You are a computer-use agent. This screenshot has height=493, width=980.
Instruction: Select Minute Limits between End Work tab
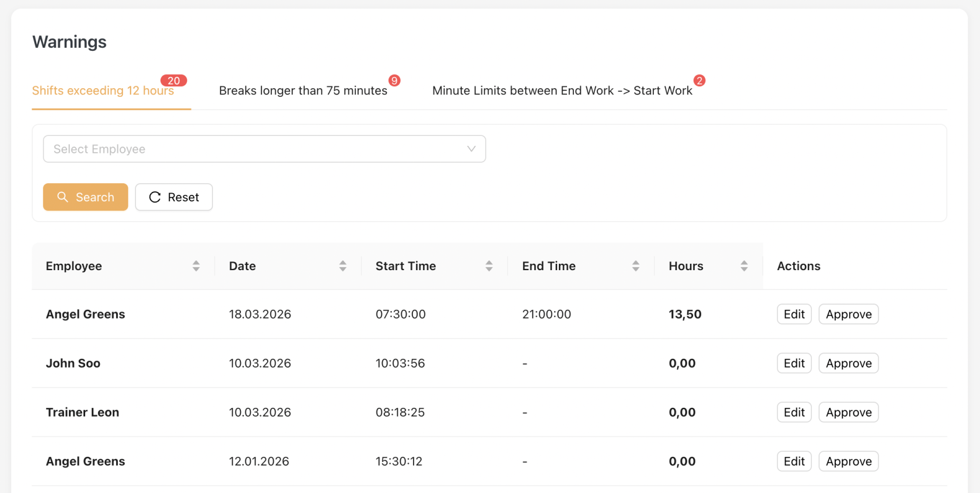(x=562, y=91)
